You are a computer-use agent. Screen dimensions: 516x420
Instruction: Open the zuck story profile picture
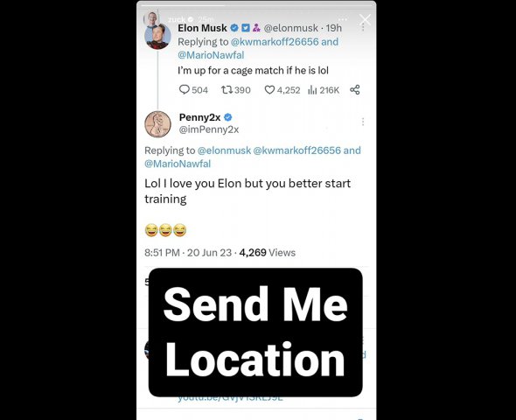(151, 19)
